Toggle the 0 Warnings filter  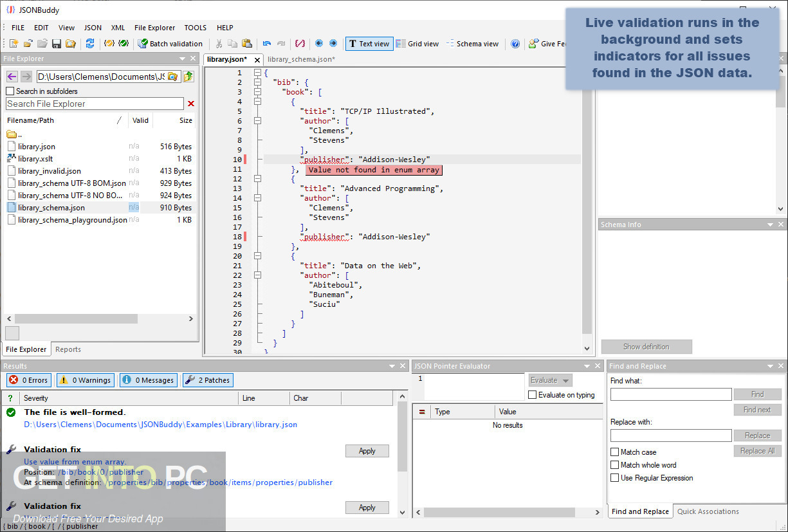[85, 380]
